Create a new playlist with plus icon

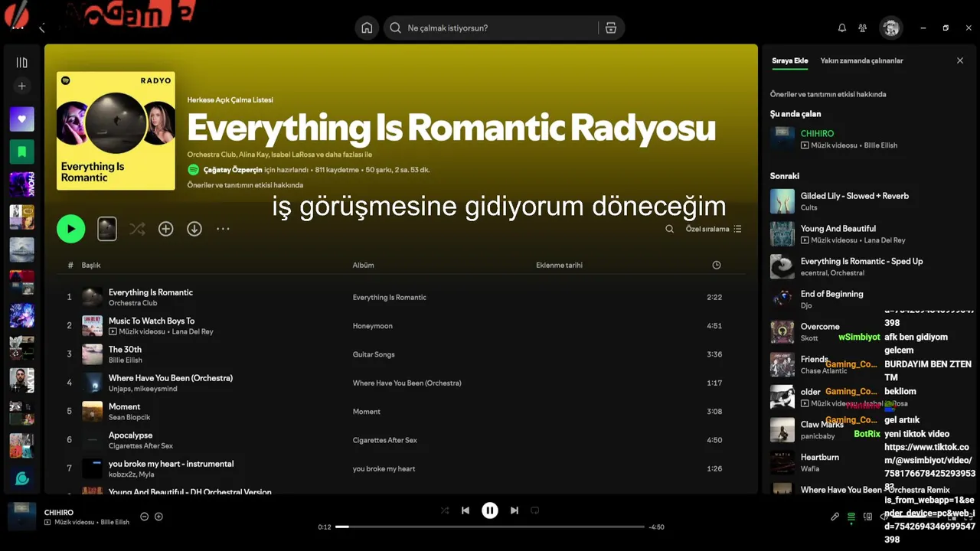click(21, 86)
